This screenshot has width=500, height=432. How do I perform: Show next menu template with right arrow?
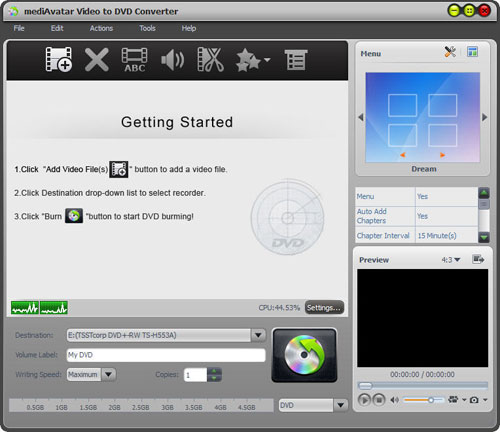pyautogui.click(x=485, y=117)
